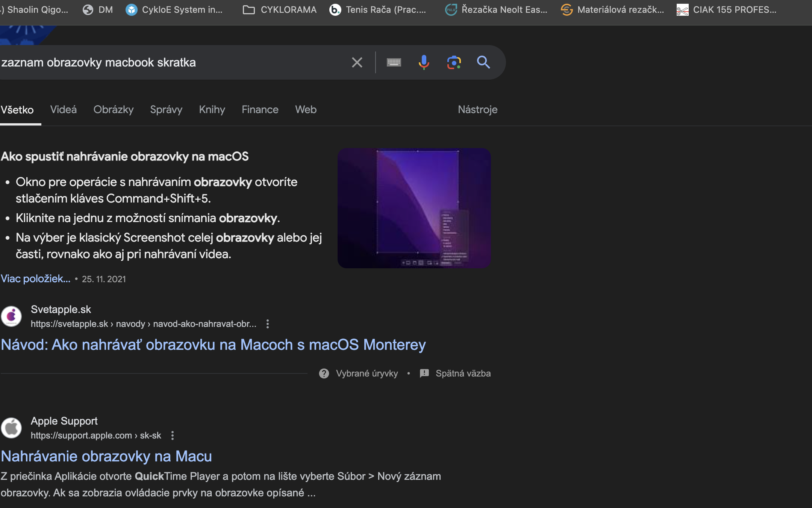Image resolution: width=812 pixels, height=508 pixels.
Task: Clear the search query with X icon
Action: tap(357, 62)
